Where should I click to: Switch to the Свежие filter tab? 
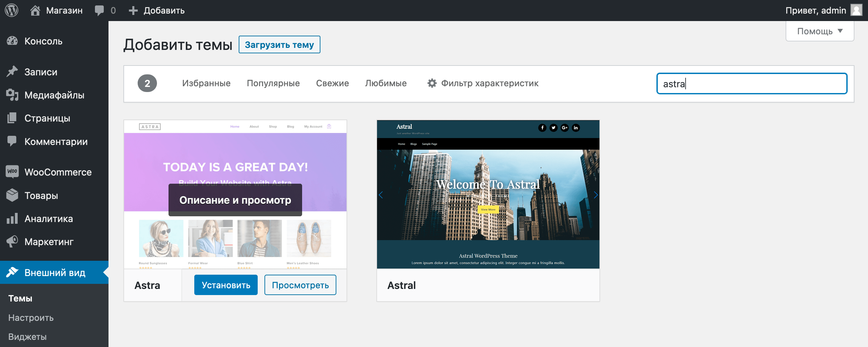pos(332,83)
